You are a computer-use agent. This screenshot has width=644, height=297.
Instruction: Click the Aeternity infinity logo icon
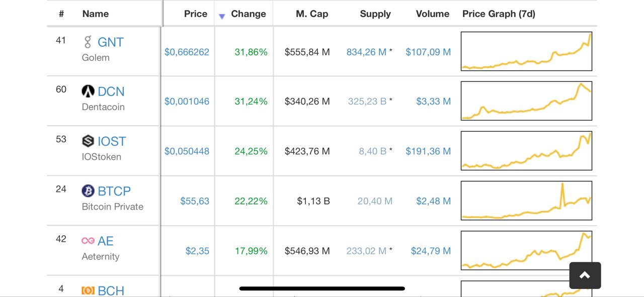[88, 241]
